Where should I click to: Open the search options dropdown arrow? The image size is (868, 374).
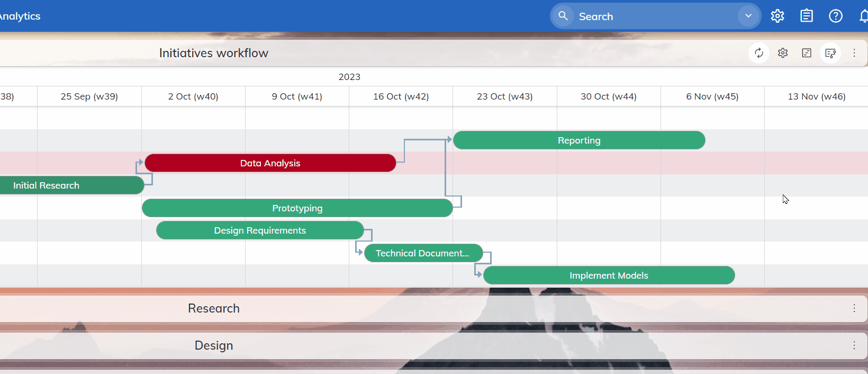click(x=748, y=16)
